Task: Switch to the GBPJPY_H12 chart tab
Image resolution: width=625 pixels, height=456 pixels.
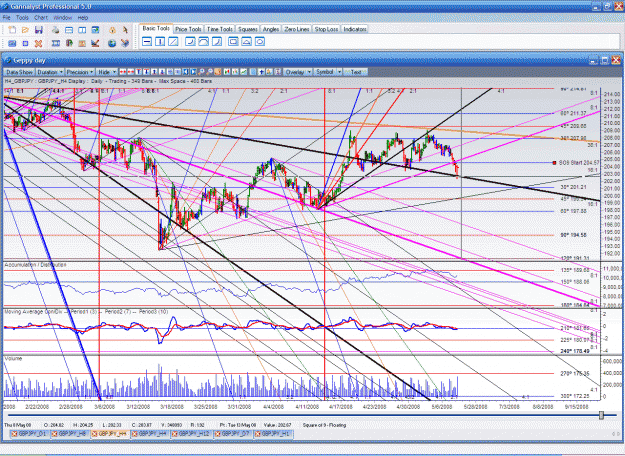Action: click(x=191, y=434)
